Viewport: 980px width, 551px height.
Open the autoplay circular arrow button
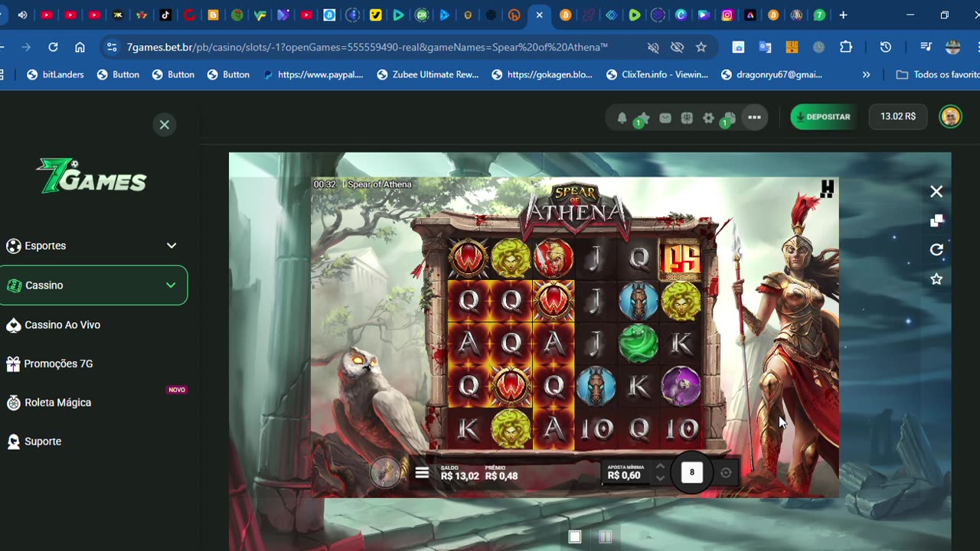[726, 473]
